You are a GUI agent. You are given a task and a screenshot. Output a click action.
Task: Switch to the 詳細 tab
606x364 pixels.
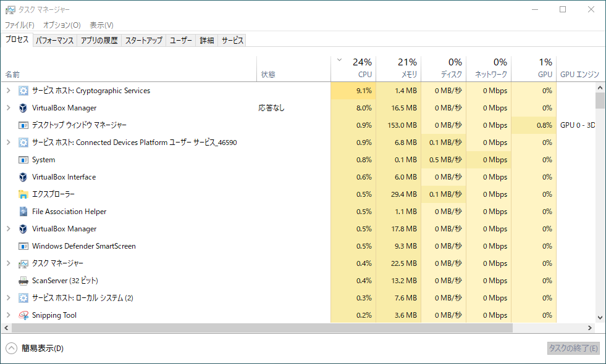207,41
